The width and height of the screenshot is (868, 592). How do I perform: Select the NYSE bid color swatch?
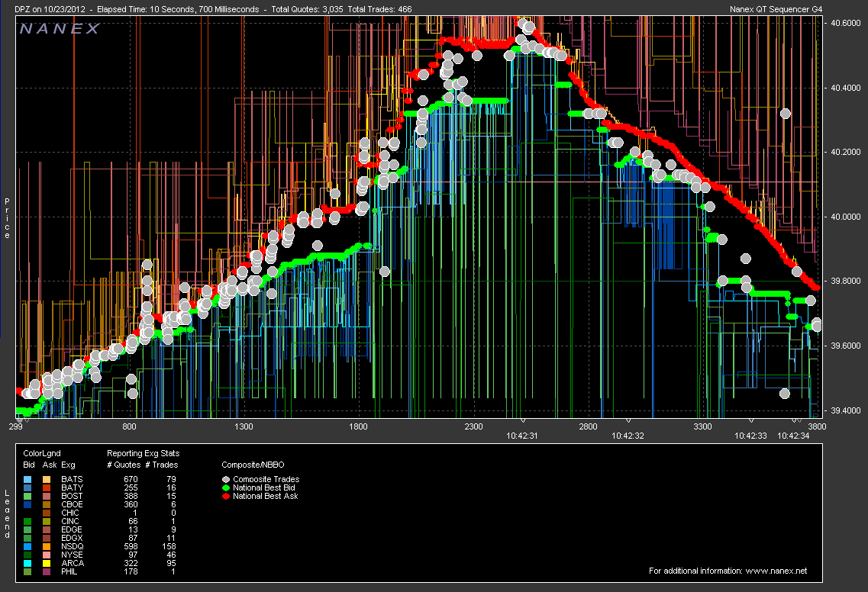point(27,555)
